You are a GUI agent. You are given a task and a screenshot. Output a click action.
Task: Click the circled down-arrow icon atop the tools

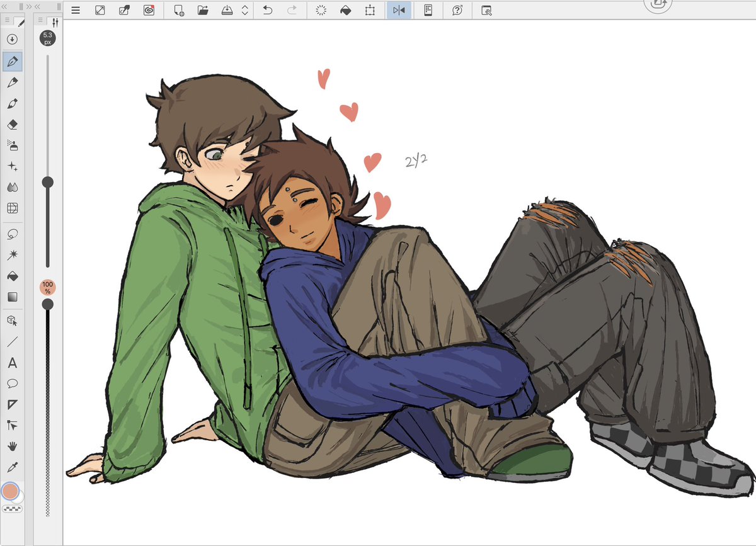[x=12, y=39]
